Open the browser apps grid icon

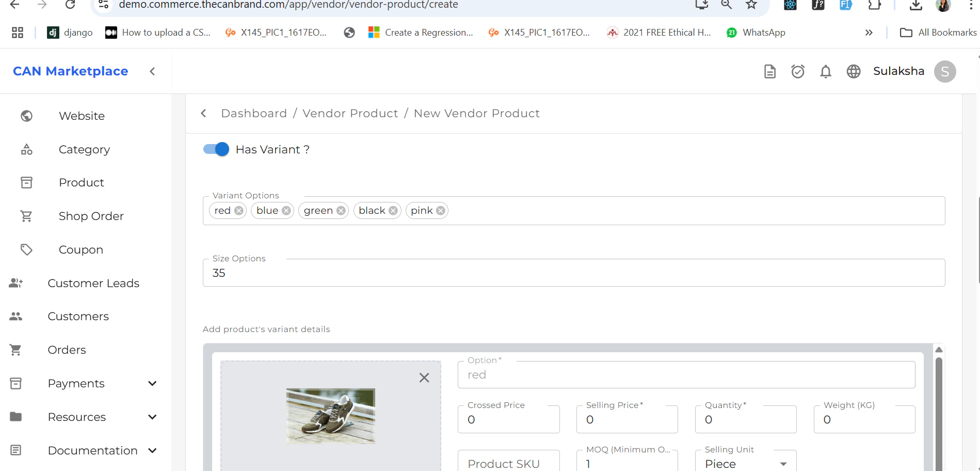18,33
